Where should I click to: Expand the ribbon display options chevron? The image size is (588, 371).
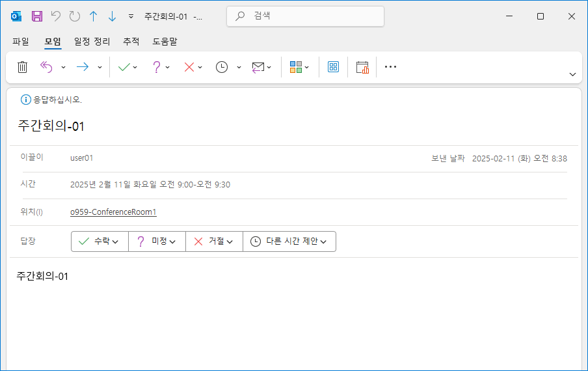pos(572,74)
